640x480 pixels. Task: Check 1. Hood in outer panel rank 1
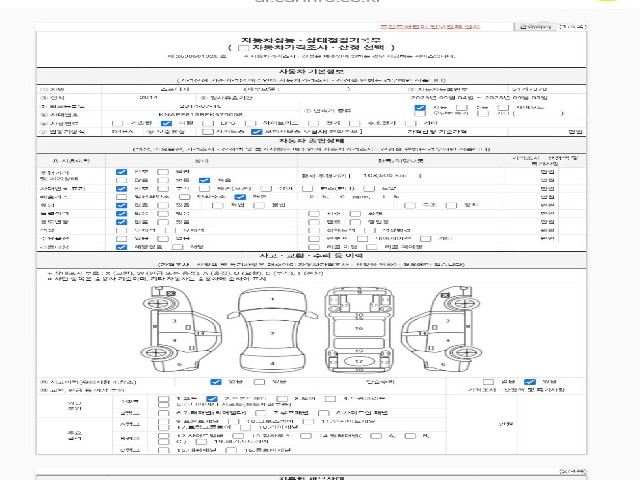[x=163, y=398]
